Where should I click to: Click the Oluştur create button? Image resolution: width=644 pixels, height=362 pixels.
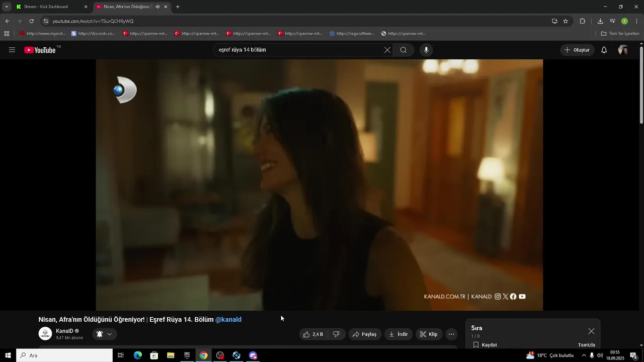[577, 50]
